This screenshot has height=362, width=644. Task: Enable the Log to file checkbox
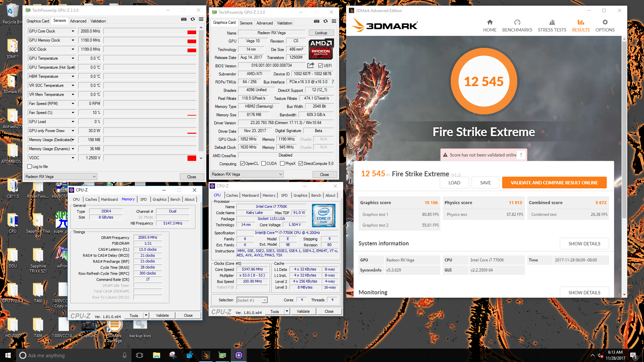tap(30, 167)
